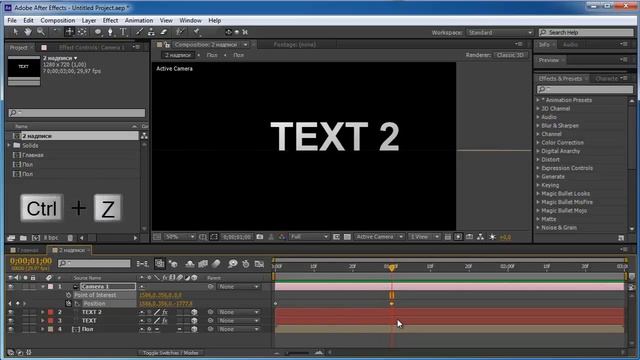Select the Clone Stamp tool
The height and width of the screenshot is (360, 640).
click(x=151, y=32)
